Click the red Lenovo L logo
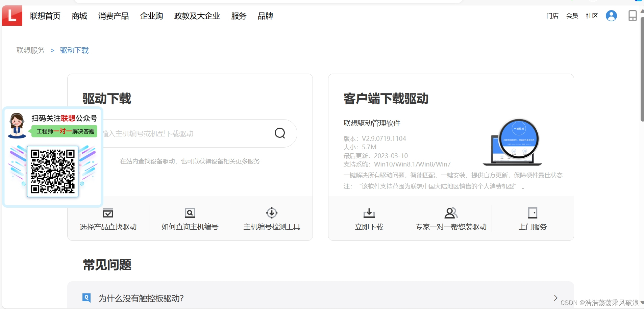Viewport: 644px width, 309px height. click(12, 16)
